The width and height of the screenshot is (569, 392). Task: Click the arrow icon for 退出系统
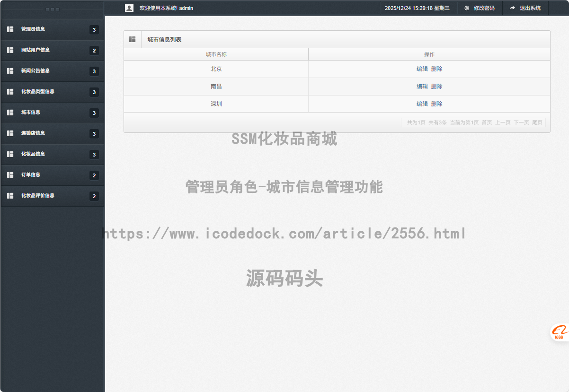tap(512, 8)
